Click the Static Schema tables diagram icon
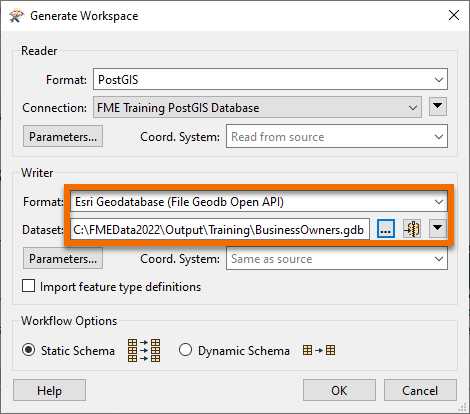Viewport: 470px width, 414px height. click(144, 350)
